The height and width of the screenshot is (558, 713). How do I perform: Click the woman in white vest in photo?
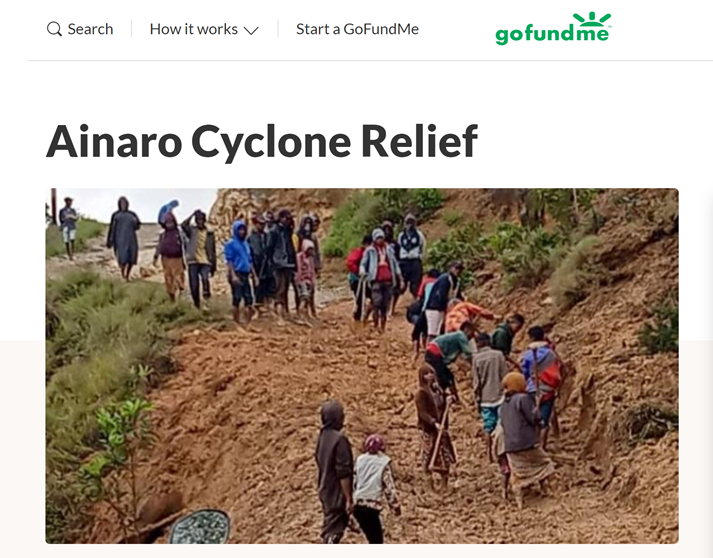[374, 488]
